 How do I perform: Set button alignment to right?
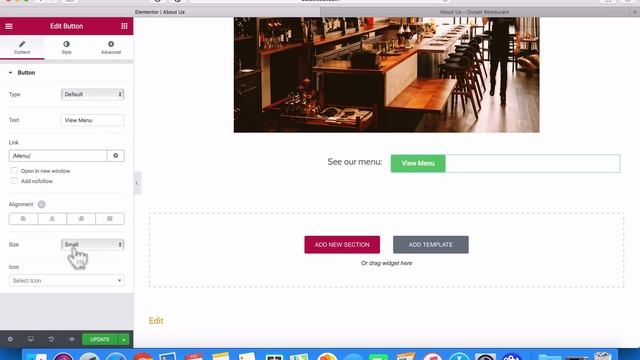pos(81,219)
